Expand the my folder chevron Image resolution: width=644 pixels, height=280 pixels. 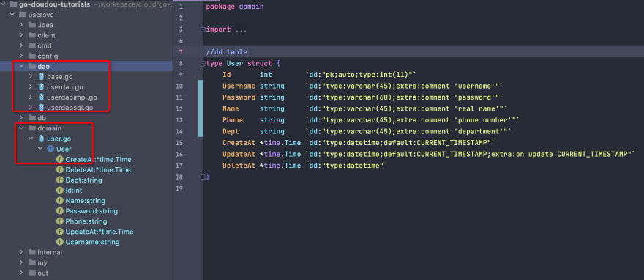[x=21, y=262]
